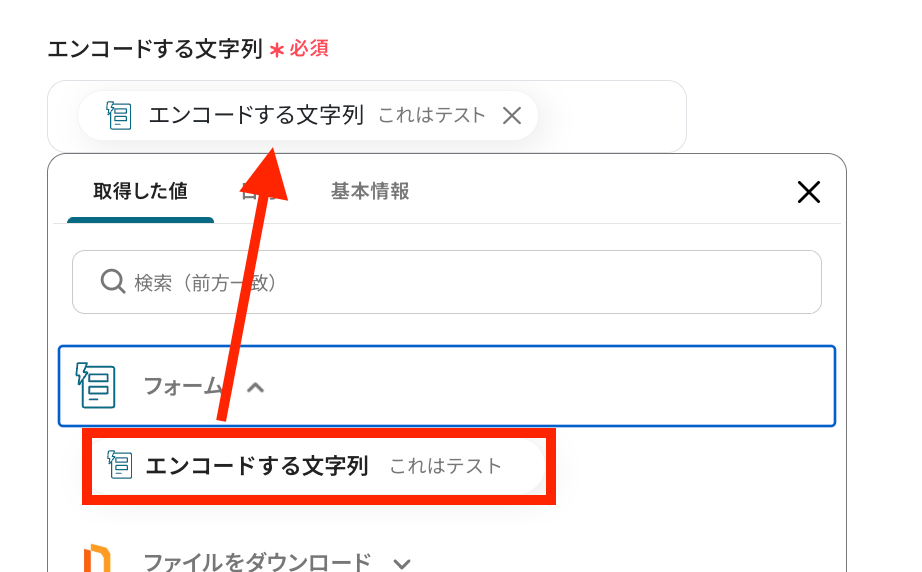Screen dimensions: 922x572
Task: Switch to the 取得した値 tab
Action: tap(140, 191)
